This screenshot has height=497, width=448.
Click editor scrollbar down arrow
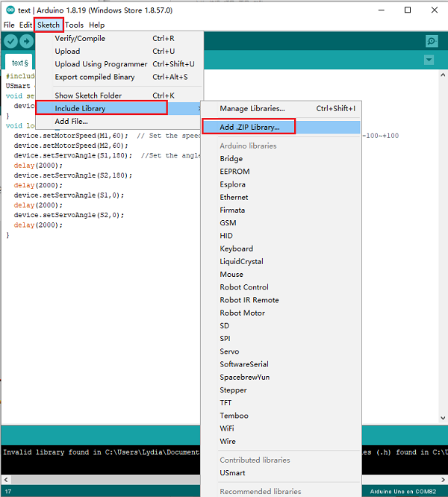pyautogui.click(x=443, y=418)
